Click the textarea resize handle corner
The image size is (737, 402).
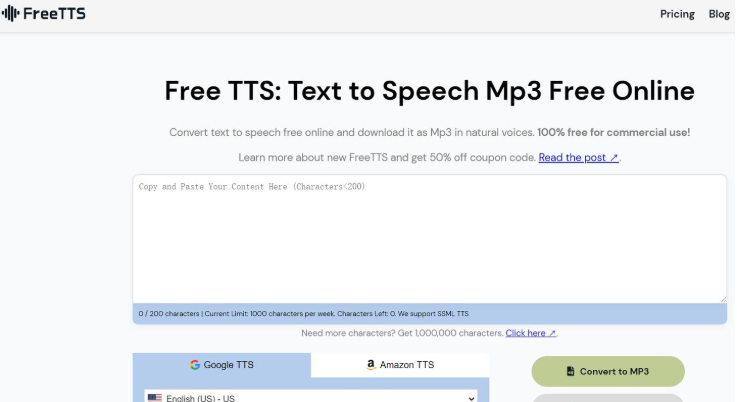[x=722, y=298]
